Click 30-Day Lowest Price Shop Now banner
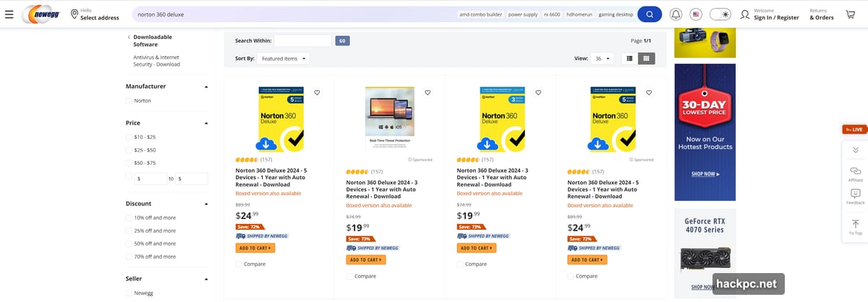868x302 pixels. (705, 132)
